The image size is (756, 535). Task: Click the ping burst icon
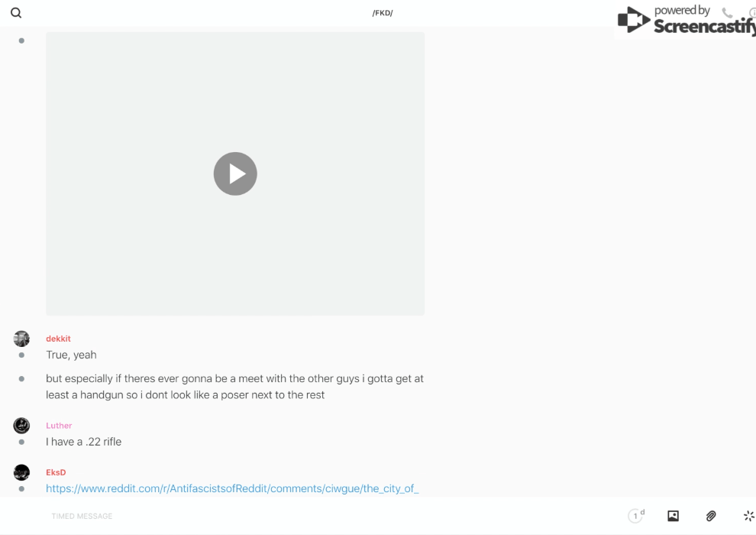click(748, 516)
